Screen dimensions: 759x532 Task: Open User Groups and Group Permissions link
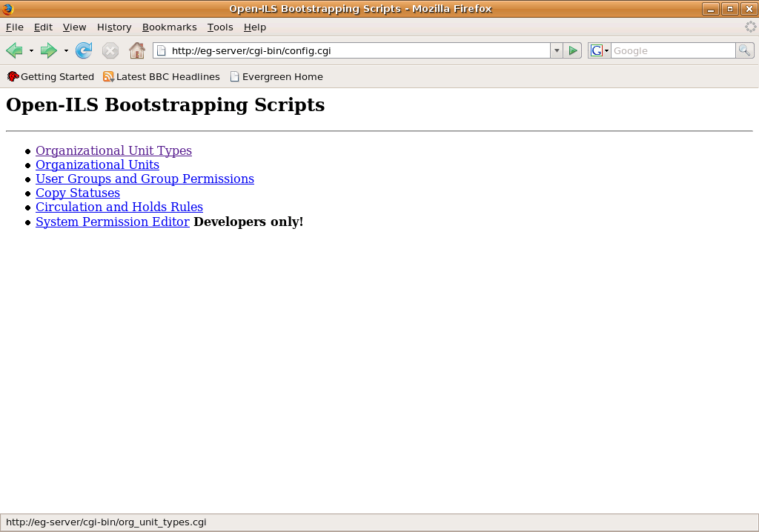tap(145, 179)
